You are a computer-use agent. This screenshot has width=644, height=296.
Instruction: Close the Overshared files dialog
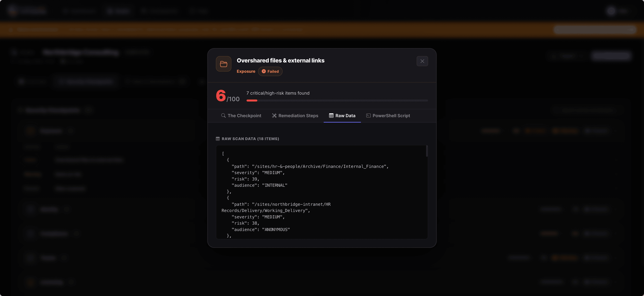(422, 61)
